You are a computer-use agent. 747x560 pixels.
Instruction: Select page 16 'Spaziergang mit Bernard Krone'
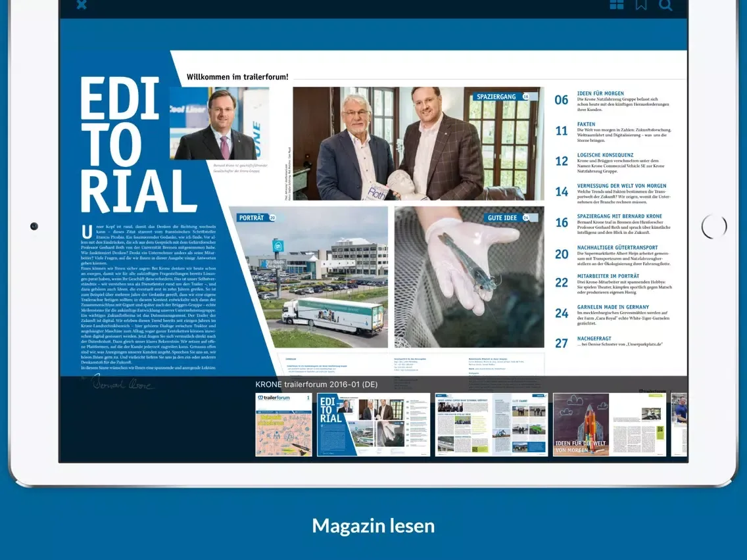click(x=613, y=224)
